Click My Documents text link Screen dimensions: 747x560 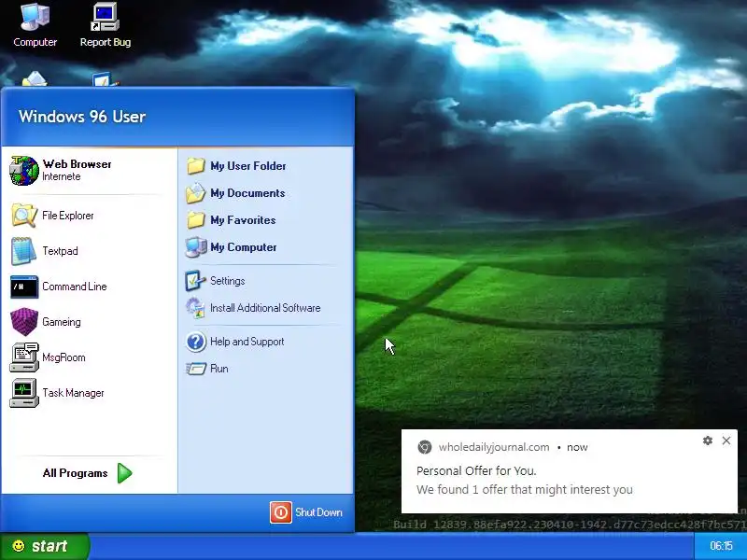point(247,193)
